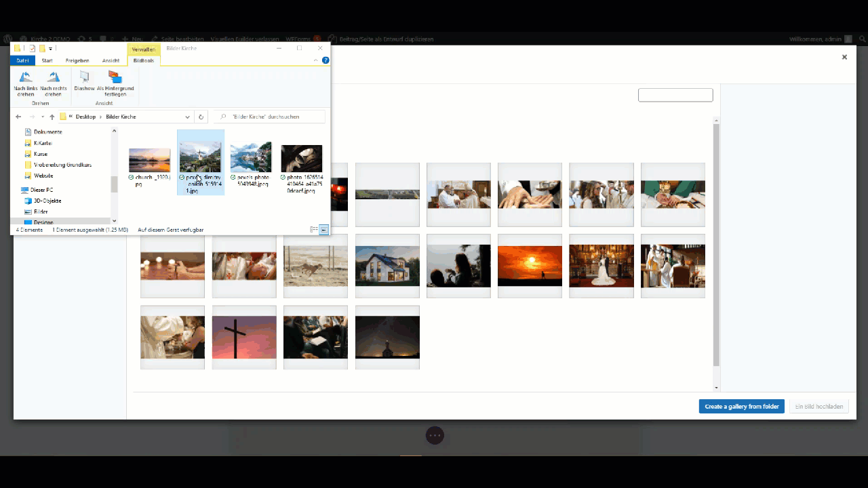Expand the Quick Access Toolbar customize dropdown

click(x=50, y=49)
